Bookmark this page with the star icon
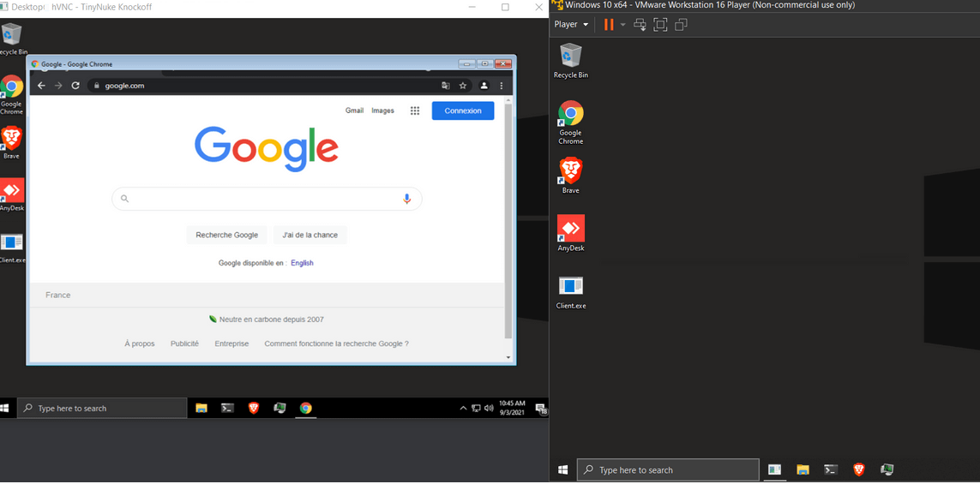 pyautogui.click(x=463, y=86)
